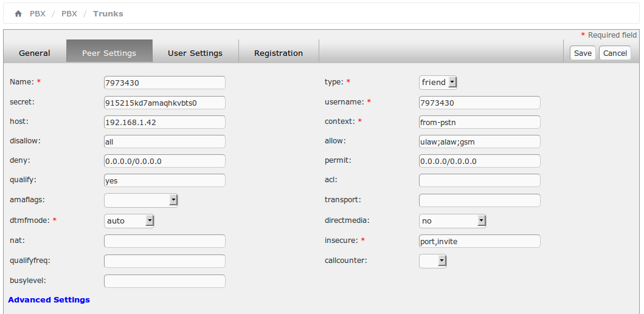The width and height of the screenshot is (644, 314).
Task: Expand the directmedia dropdown
Action: pyautogui.click(x=452, y=220)
